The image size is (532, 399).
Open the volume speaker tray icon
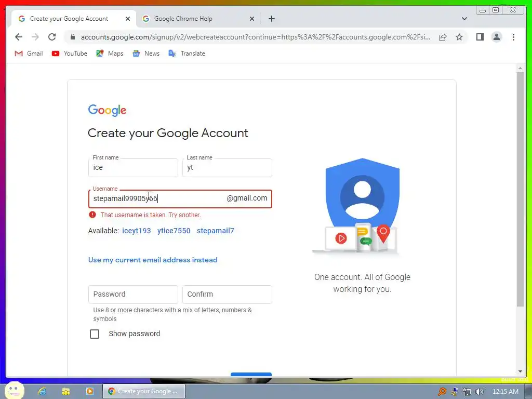[480, 392]
